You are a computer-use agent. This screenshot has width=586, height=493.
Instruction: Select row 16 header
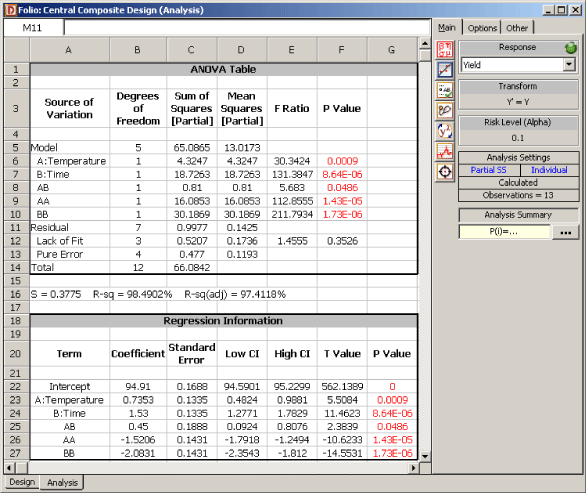[16, 295]
